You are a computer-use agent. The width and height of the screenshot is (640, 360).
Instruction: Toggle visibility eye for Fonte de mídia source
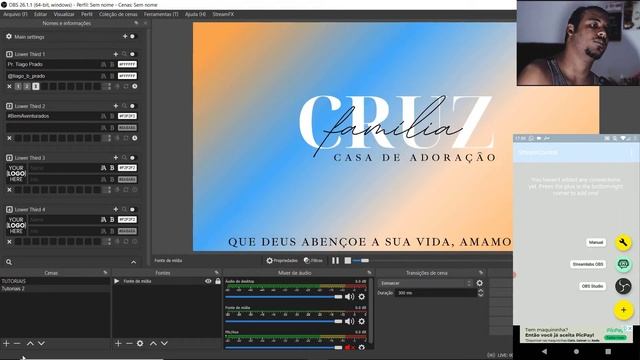click(208, 281)
